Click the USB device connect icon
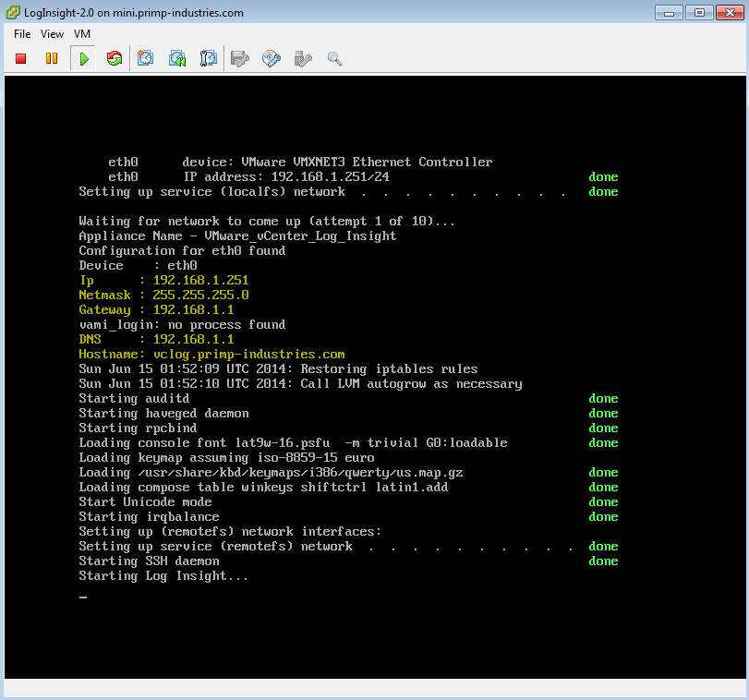This screenshot has height=700, width=749. click(303, 59)
